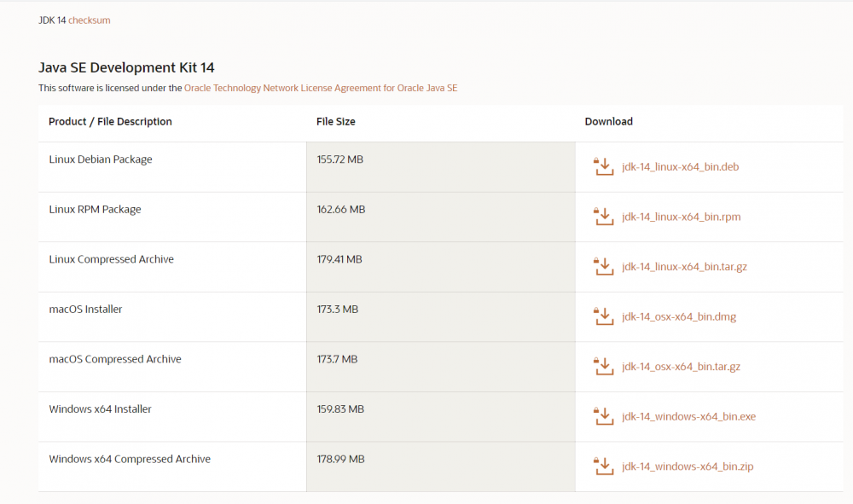
Task: Select Linux RPM Package row label
Action: pyautogui.click(x=96, y=209)
